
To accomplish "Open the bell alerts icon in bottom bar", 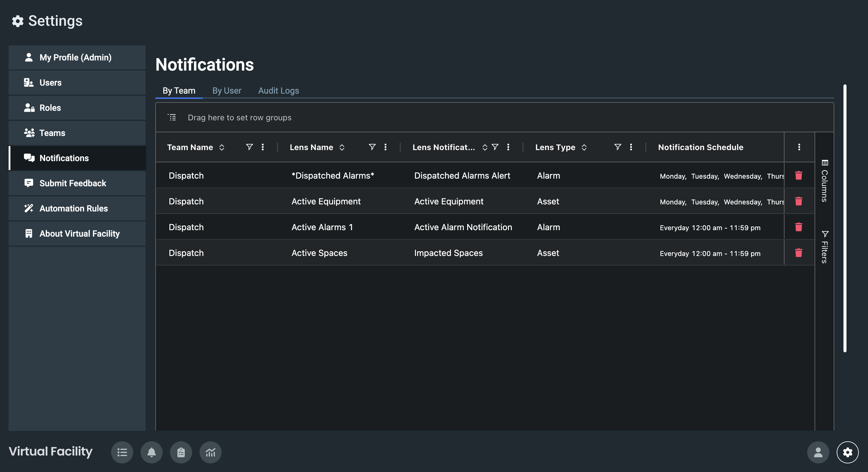I will pyautogui.click(x=151, y=452).
